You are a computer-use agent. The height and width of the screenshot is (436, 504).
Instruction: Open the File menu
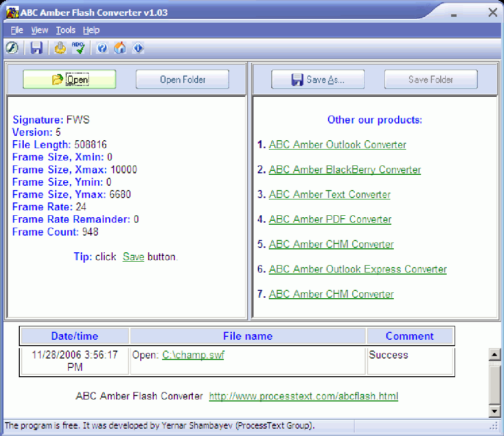pos(17,30)
